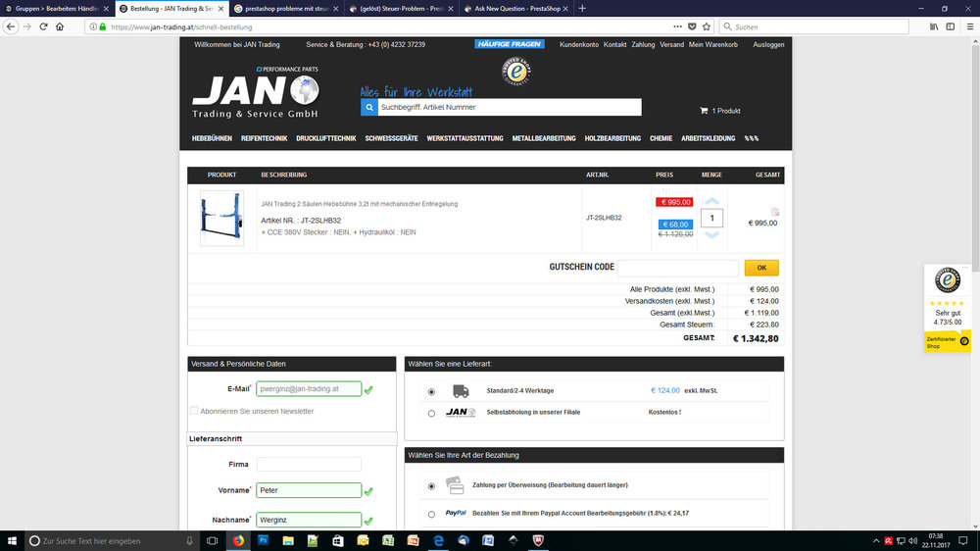Open Mein Warenkorb link
This screenshot has height=551, width=980.
(x=713, y=44)
